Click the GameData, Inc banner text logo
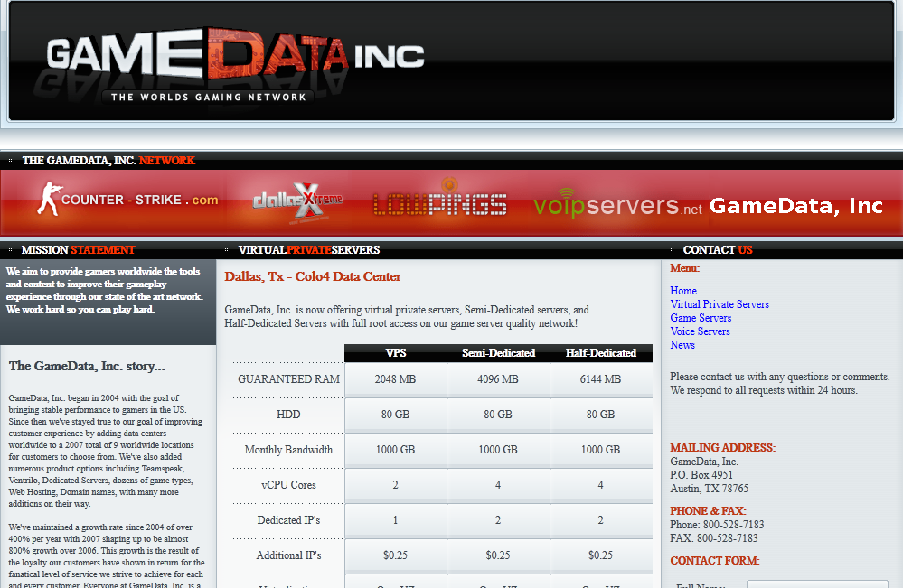The height and width of the screenshot is (588, 903). click(x=795, y=205)
